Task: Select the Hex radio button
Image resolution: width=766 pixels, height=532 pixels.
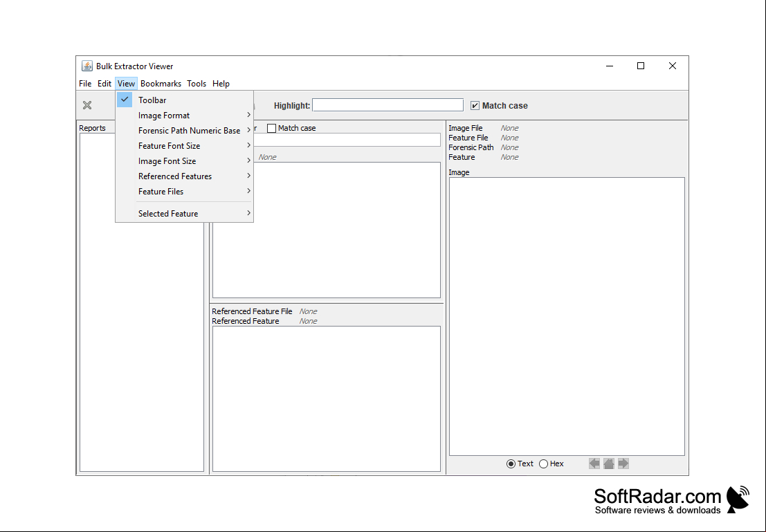Action: [543, 464]
